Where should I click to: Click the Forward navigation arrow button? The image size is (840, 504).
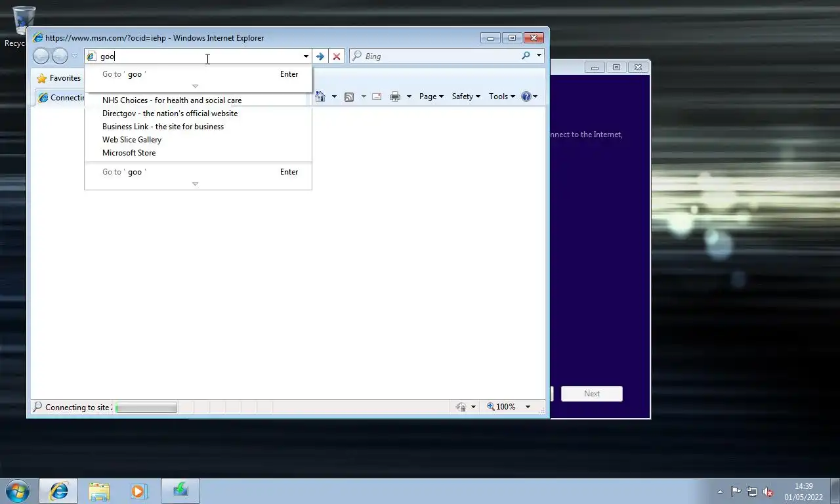coord(60,56)
